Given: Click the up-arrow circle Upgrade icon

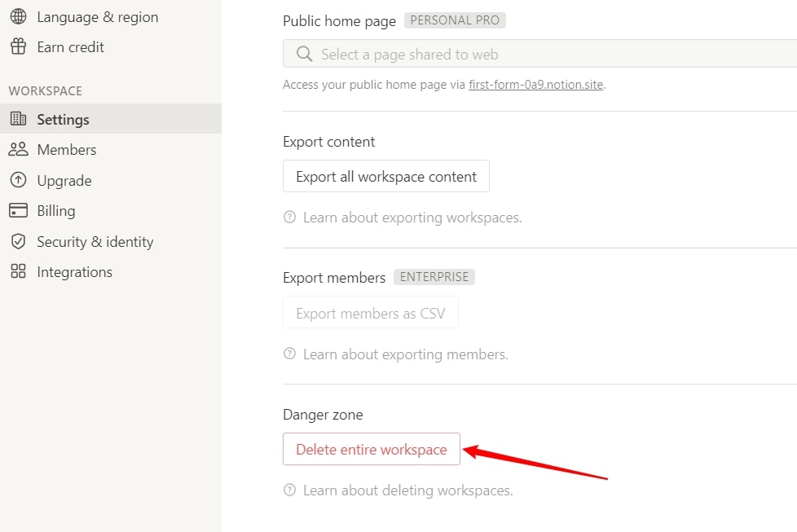Looking at the screenshot, I should click(x=18, y=180).
